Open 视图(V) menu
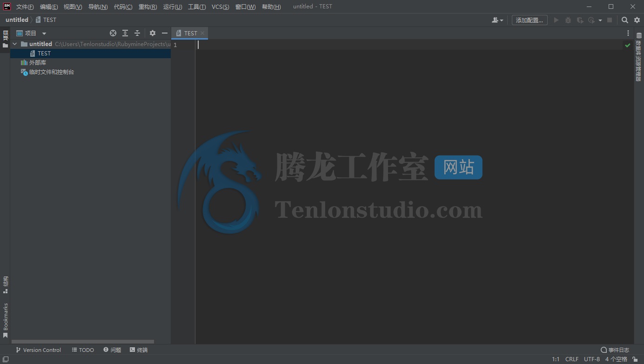 pos(73,7)
